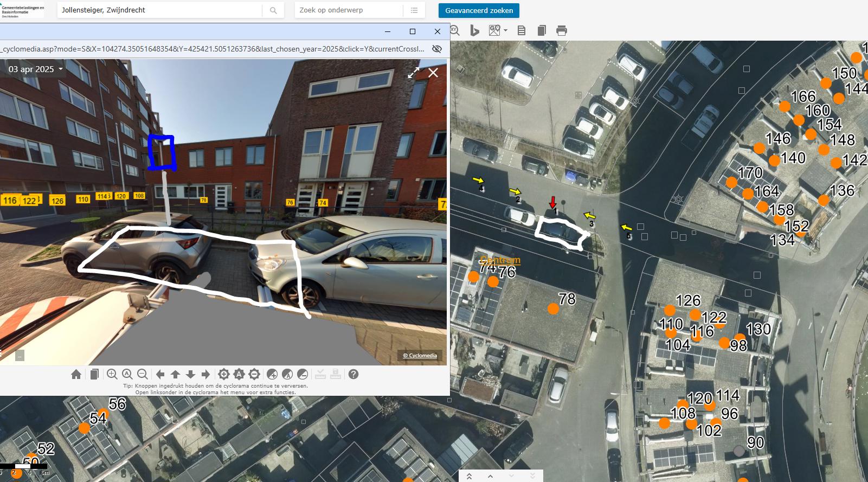Zoom in the cyclorama with magnifier plus
Image resolution: width=868 pixels, height=482 pixels.
112,374
